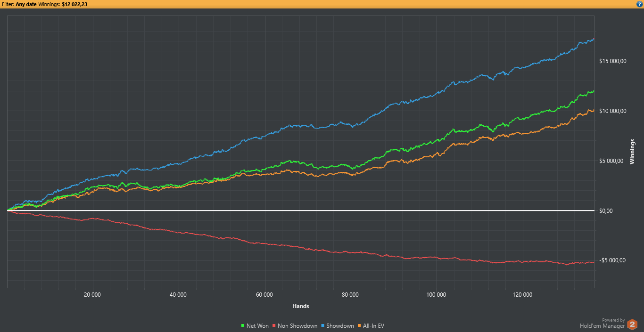This screenshot has height=332, width=644.
Task: Toggle the All-In EV series label
Action: click(373, 326)
